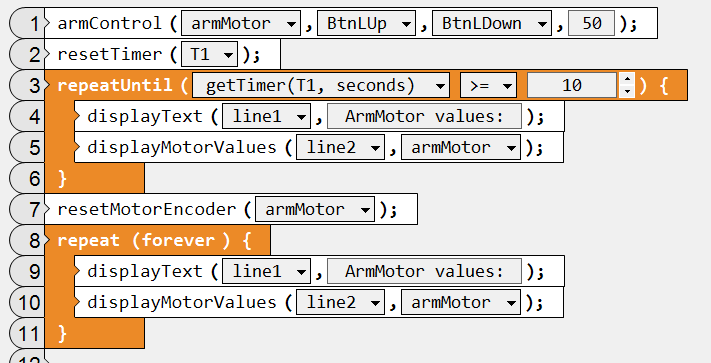Screen dimensions: 711x363
Task: Open the BtnLDown button dropdown
Action: pos(492,23)
